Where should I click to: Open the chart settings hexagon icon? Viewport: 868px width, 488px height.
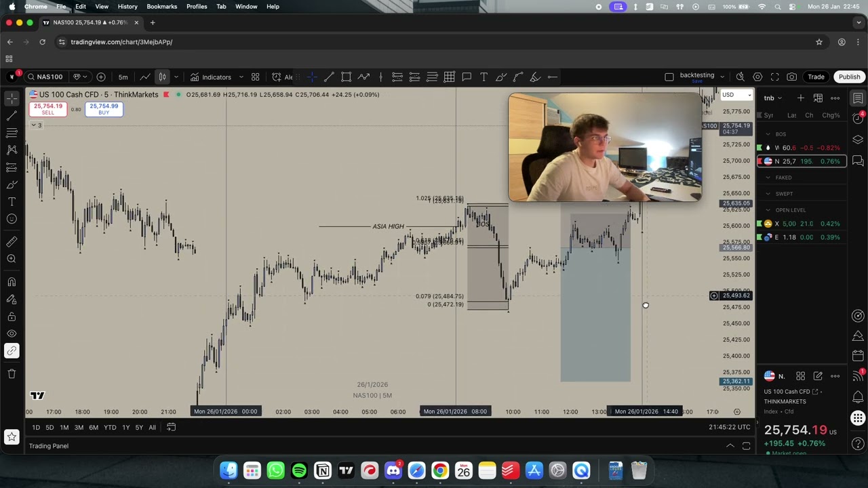(x=757, y=77)
